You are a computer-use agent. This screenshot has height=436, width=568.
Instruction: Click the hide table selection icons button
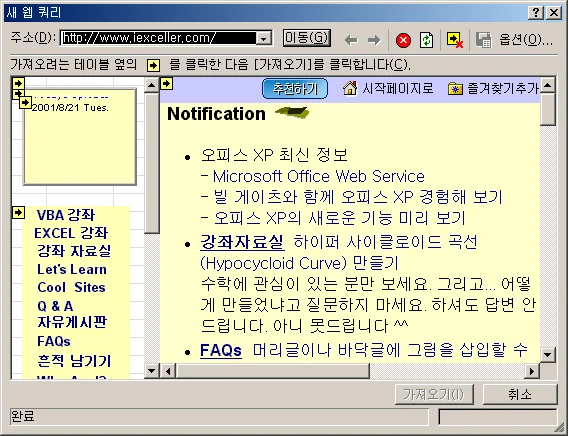(455, 40)
